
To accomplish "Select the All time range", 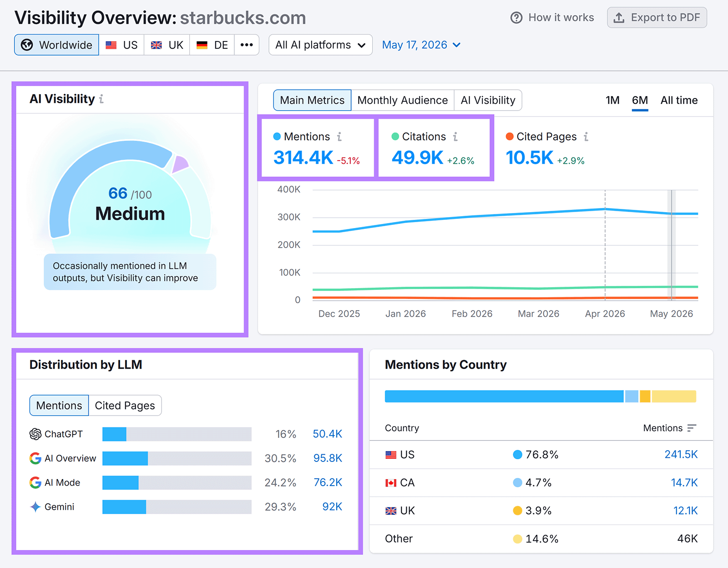I will pos(679,100).
